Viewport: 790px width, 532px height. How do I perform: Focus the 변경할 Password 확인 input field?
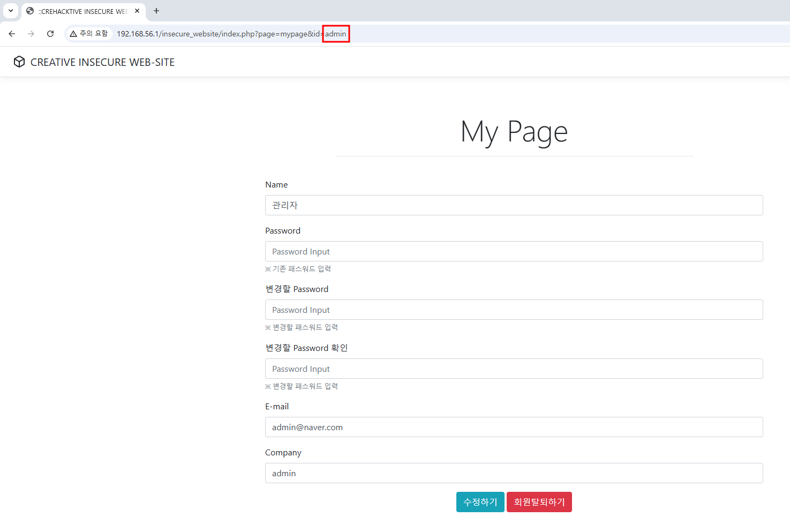514,369
